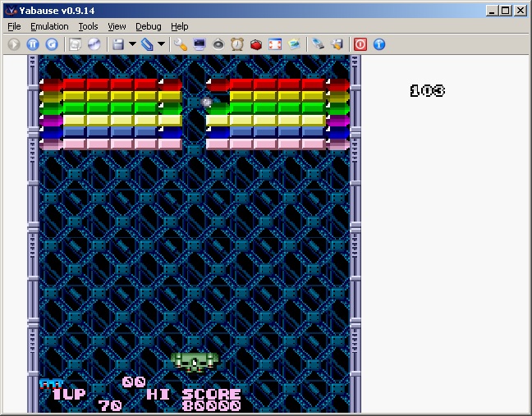This screenshot has width=532, height=416.
Task: Toggle sound with the speaker icon
Action: [218, 44]
